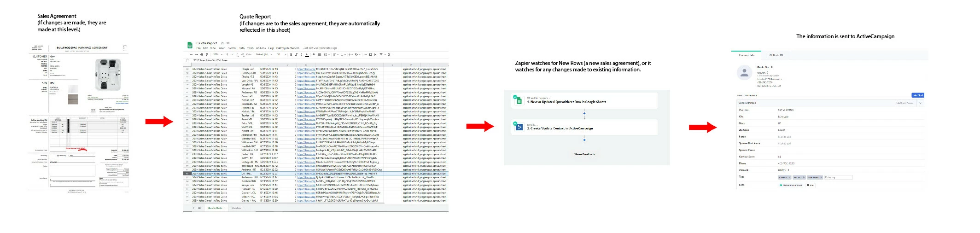Open the zoom 100% dropdown

tap(217, 54)
